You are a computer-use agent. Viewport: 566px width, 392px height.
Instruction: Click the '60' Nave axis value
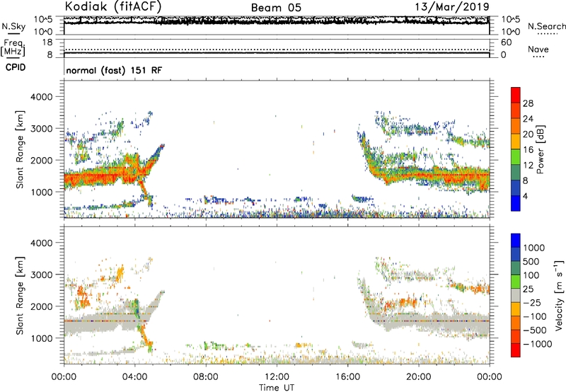coord(506,42)
